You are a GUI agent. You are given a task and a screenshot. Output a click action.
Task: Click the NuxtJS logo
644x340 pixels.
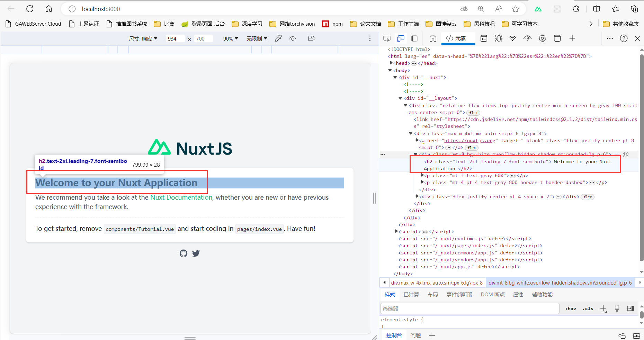point(190,148)
